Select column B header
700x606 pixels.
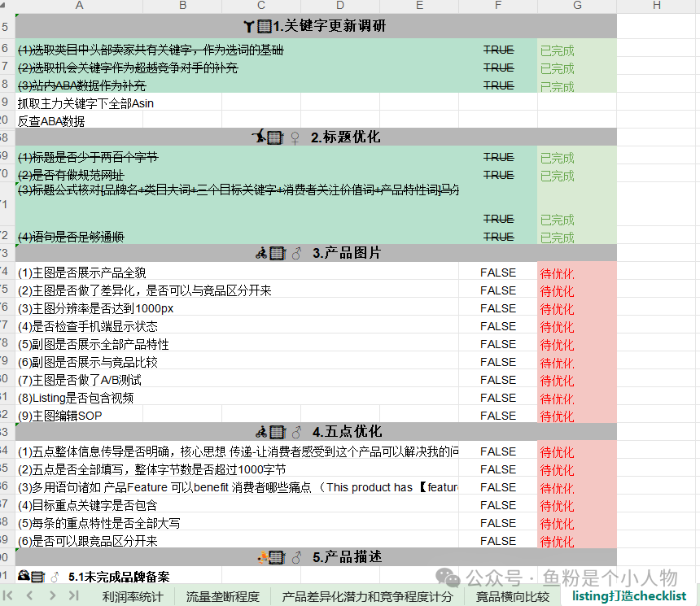pyautogui.click(x=182, y=6)
